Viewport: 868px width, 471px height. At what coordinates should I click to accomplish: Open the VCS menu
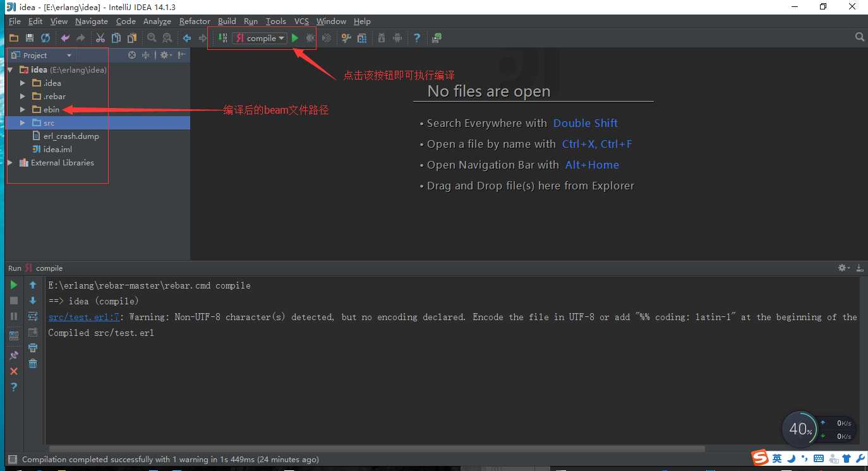click(x=301, y=21)
